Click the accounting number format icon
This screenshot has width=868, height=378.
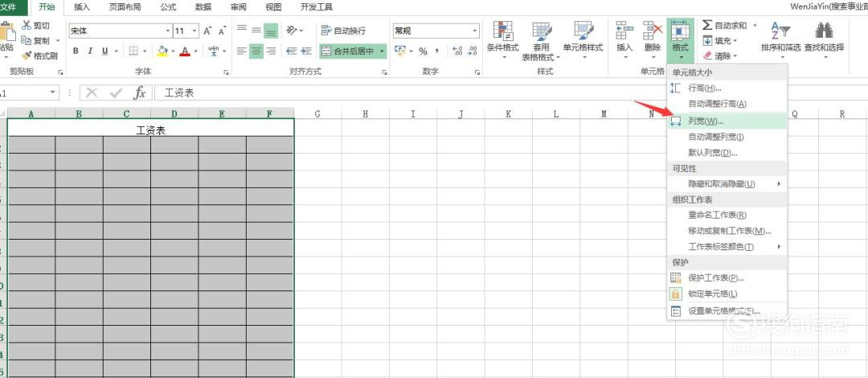pyautogui.click(x=400, y=51)
